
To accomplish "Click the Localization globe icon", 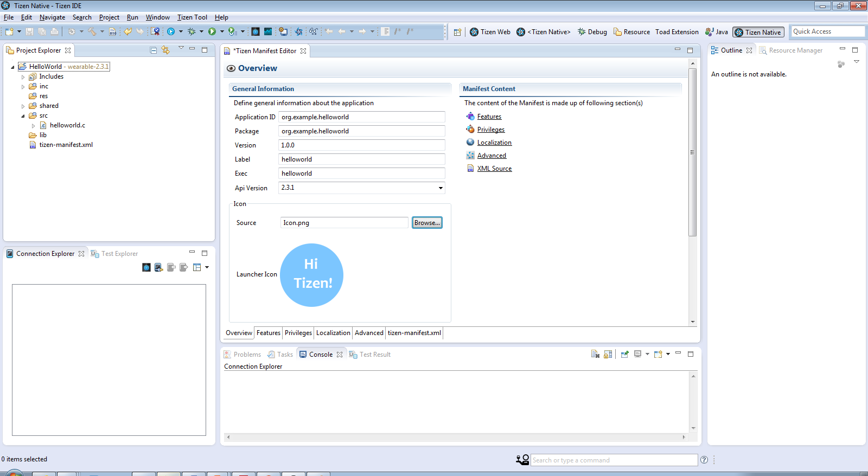I will click(470, 142).
